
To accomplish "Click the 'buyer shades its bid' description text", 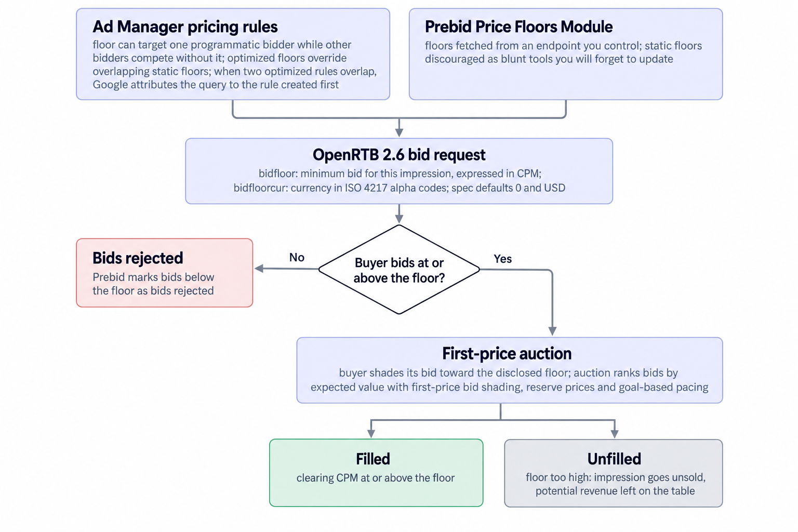I will click(x=509, y=380).
